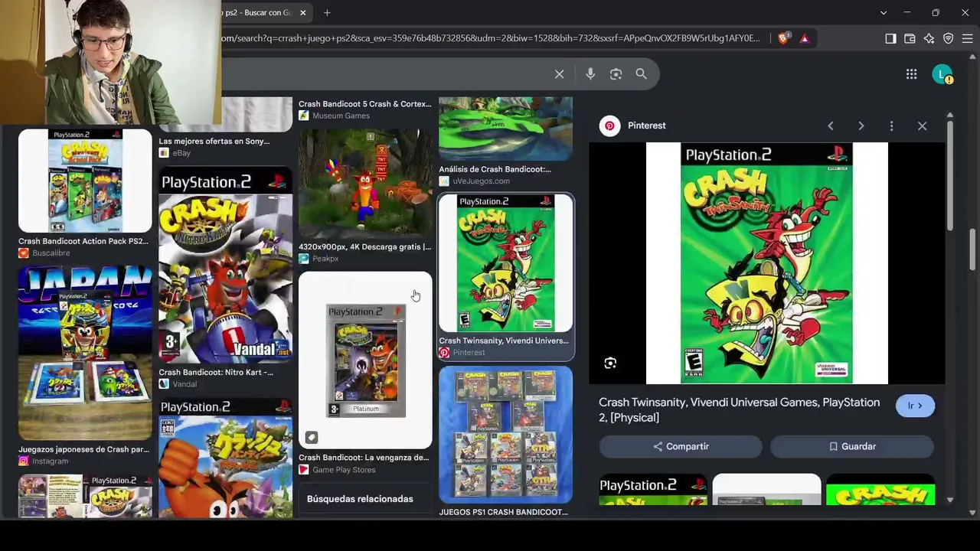The width and height of the screenshot is (980, 551).
Task: Open the Brave Rewards triangle icon
Action: coord(804,38)
